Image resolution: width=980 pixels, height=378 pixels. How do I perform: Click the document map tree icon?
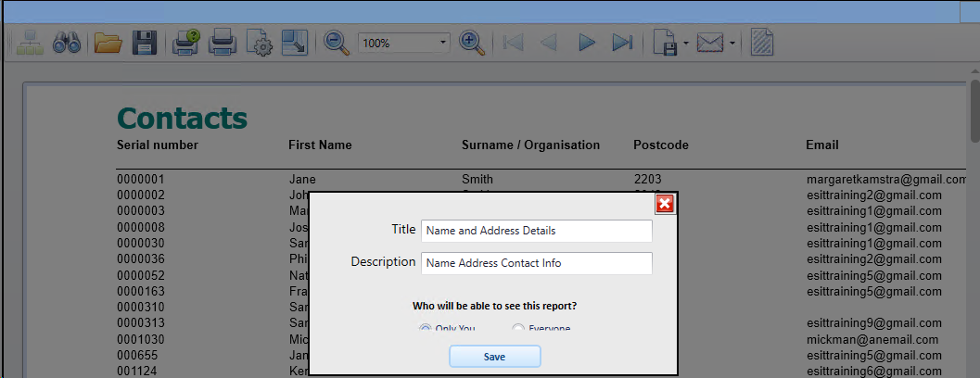tap(29, 43)
